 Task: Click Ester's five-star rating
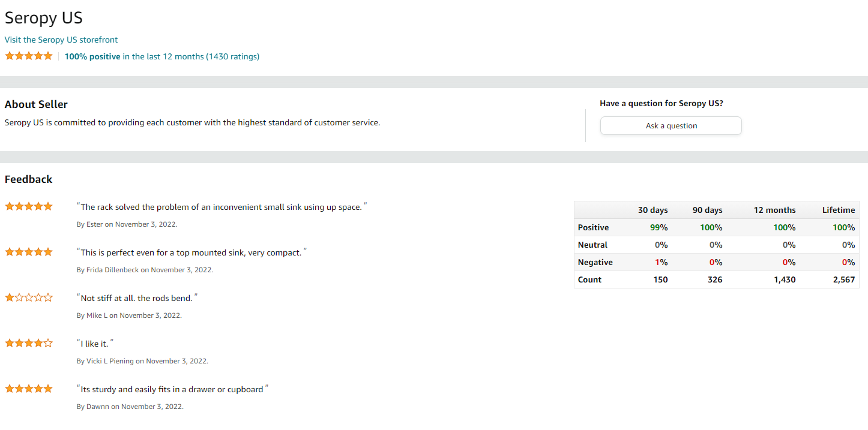tap(29, 206)
